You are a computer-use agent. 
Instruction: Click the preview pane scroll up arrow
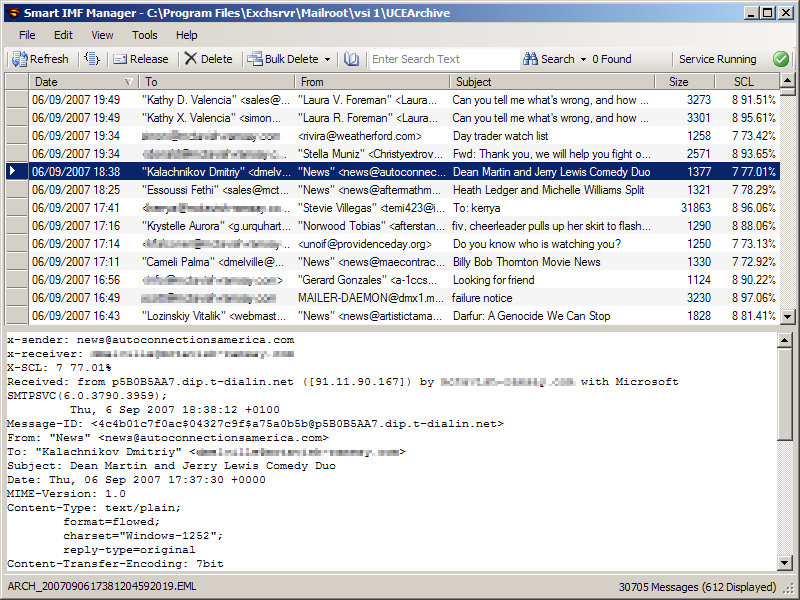coord(785,340)
